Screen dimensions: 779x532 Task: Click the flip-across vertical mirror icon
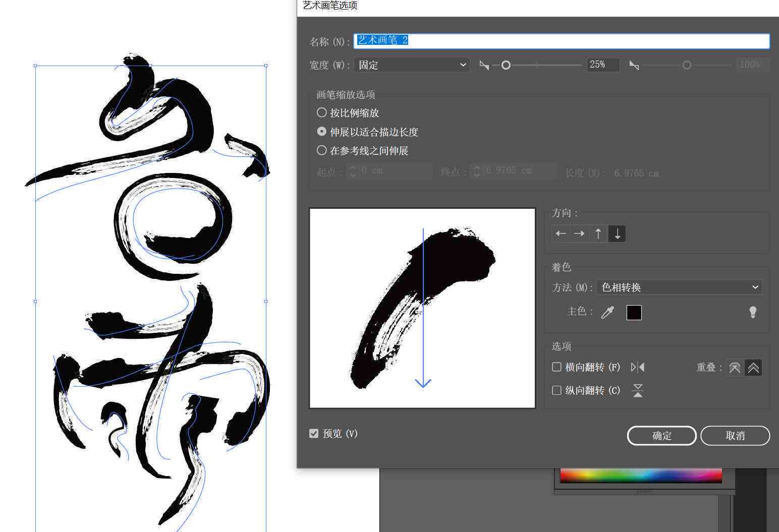pos(638,390)
